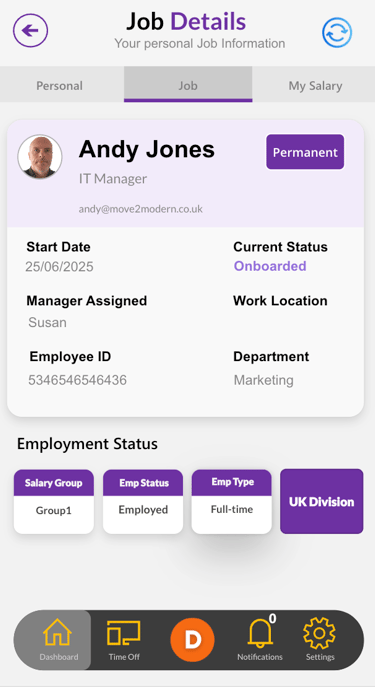This screenshot has height=687, width=375.
Task: Select the Salary Group card
Action: (x=53, y=502)
